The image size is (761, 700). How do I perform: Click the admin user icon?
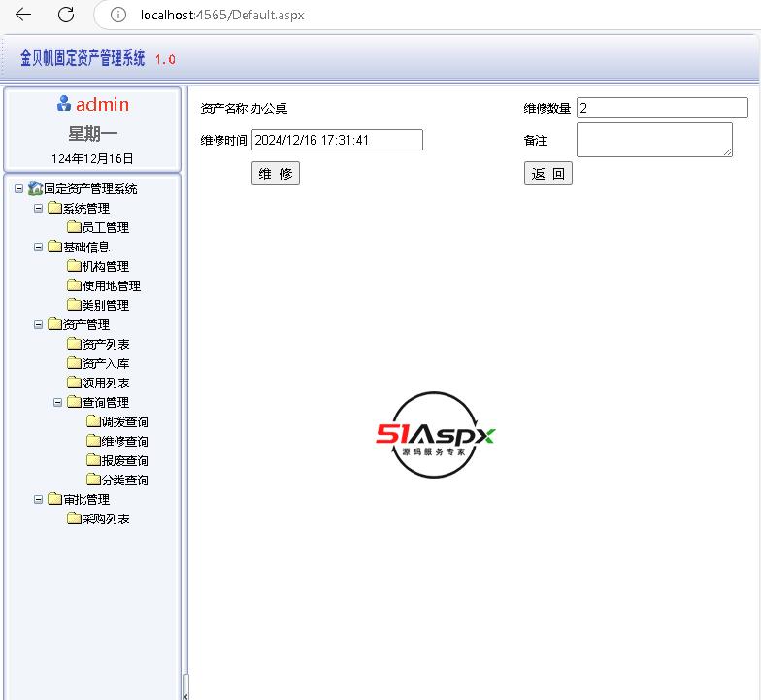64,103
